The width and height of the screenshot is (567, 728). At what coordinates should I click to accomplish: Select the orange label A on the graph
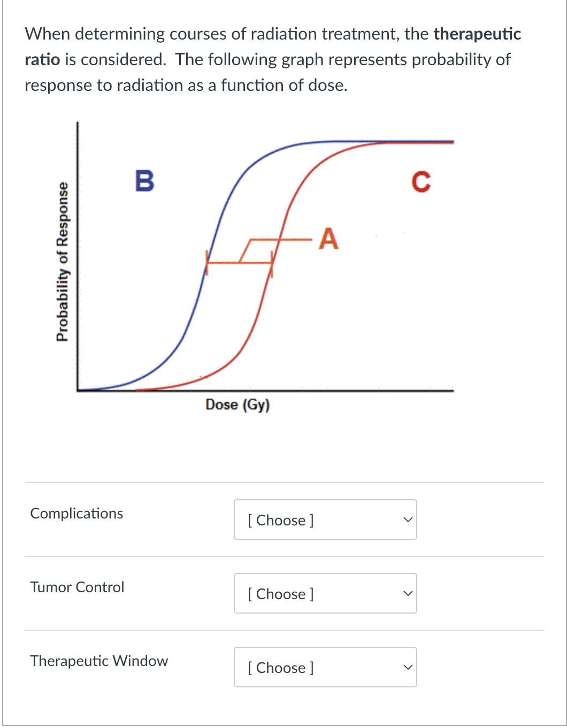328,239
